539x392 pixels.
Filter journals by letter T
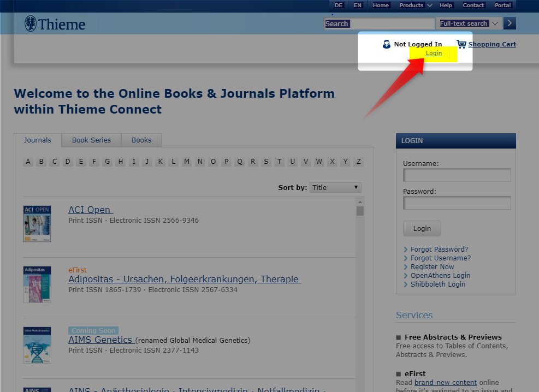point(280,162)
